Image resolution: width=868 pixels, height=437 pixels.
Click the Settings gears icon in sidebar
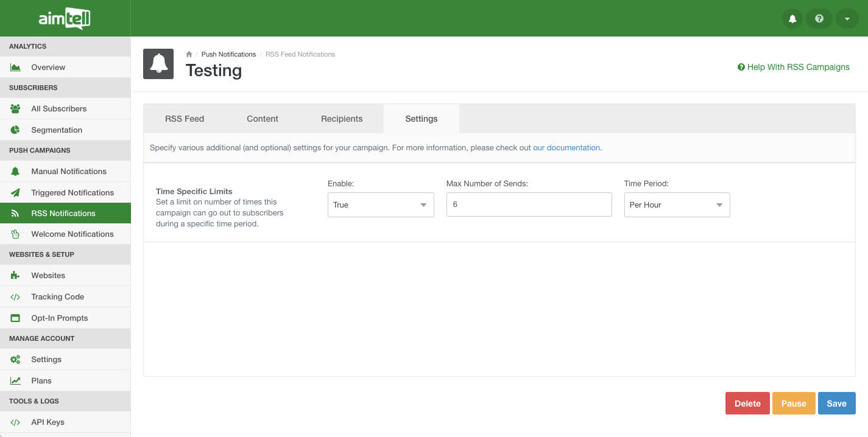[x=15, y=360]
